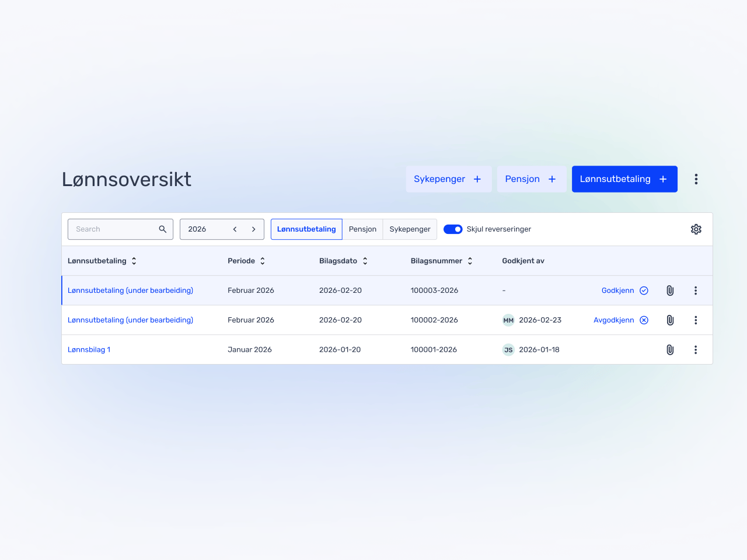
Task: Go to previous year from 2026
Action: tap(235, 229)
